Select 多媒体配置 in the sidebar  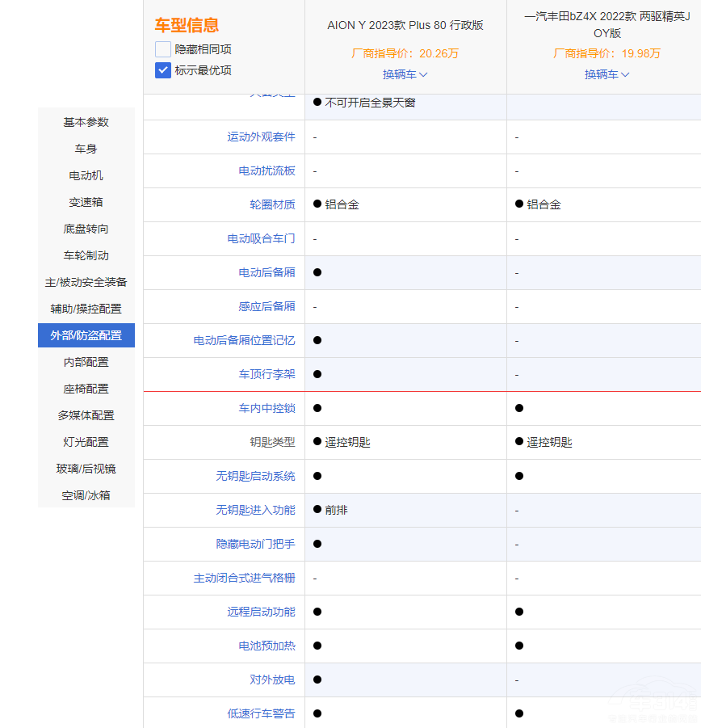[x=86, y=415]
